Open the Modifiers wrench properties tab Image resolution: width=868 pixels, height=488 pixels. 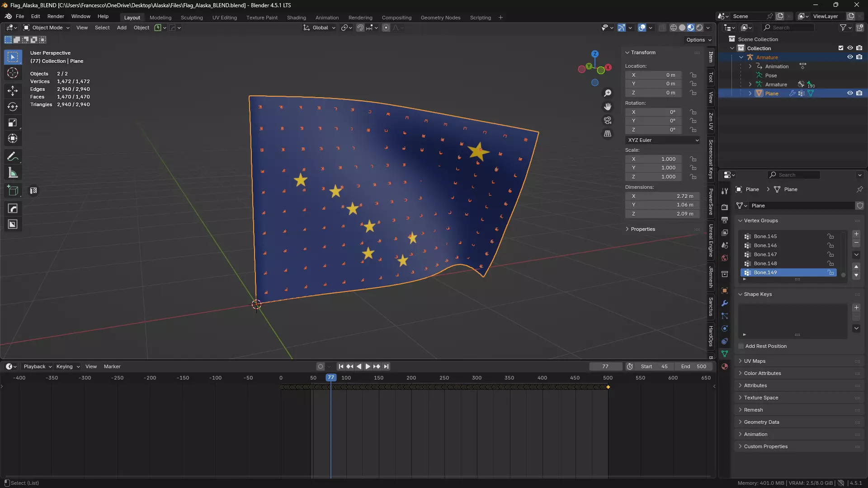tap(725, 303)
